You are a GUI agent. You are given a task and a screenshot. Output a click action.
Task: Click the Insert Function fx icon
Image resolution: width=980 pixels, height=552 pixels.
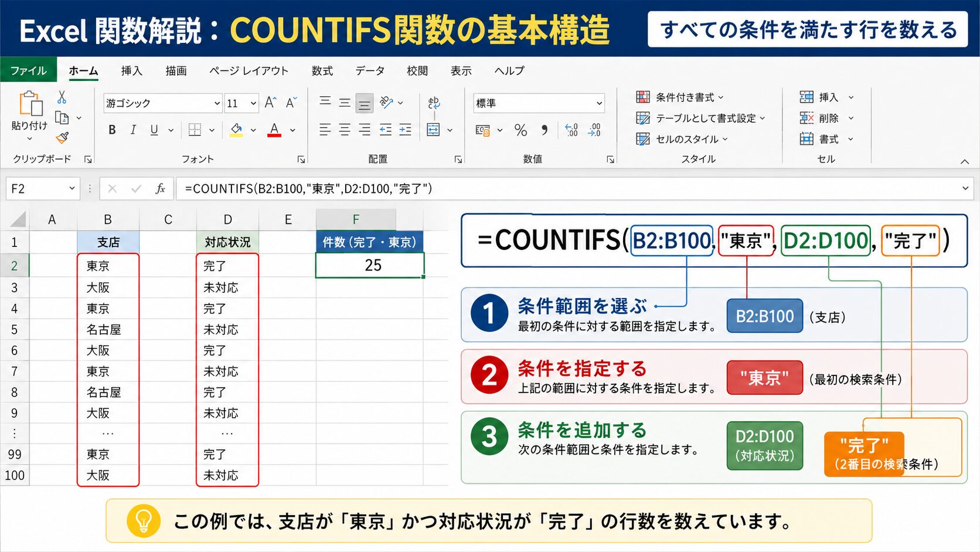pos(160,188)
